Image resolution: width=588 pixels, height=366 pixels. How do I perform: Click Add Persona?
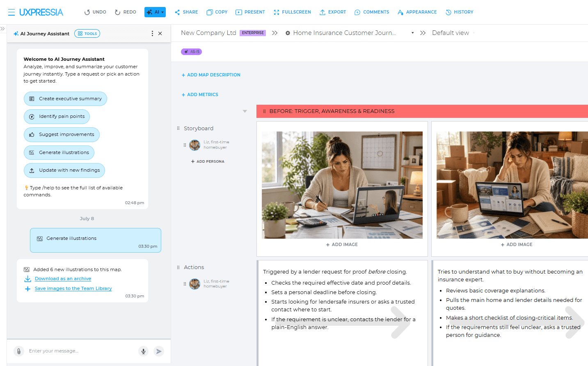(x=208, y=161)
